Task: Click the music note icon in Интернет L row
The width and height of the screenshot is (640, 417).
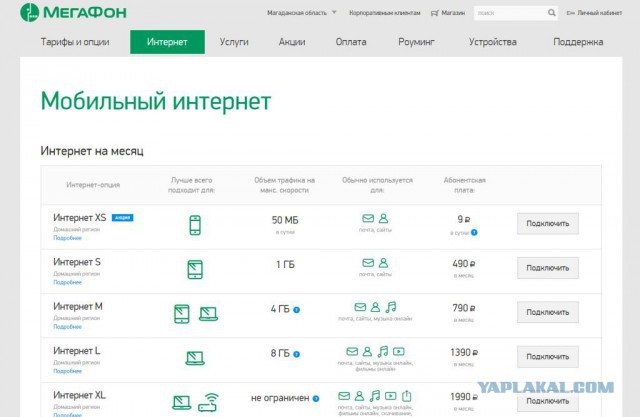Action: [383, 351]
